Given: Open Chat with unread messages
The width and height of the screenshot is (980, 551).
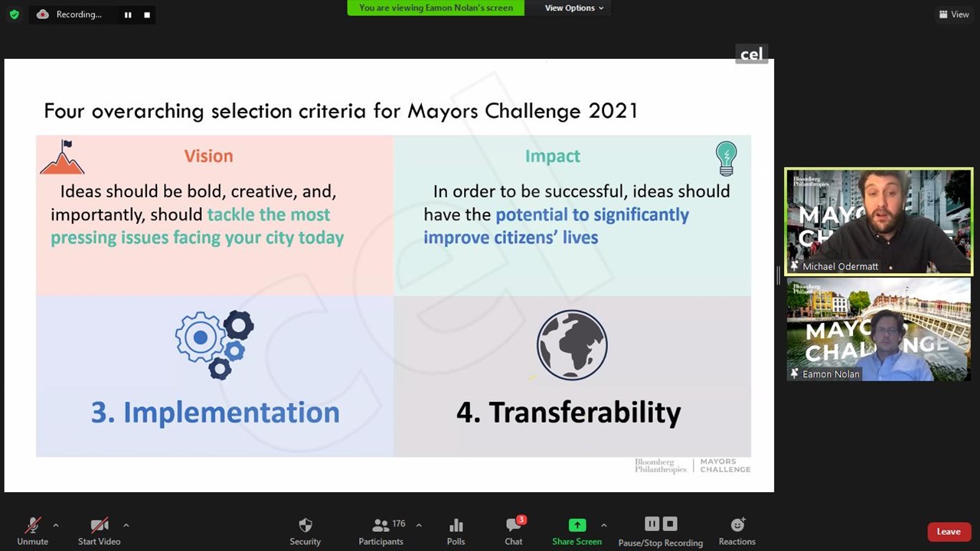Looking at the screenshot, I should pos(514,530).
